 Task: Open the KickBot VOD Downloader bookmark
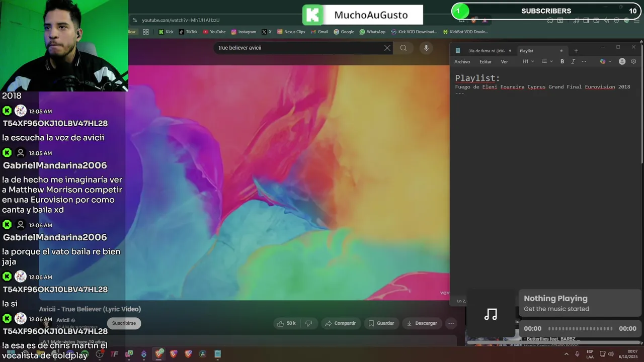pos(466,32)
